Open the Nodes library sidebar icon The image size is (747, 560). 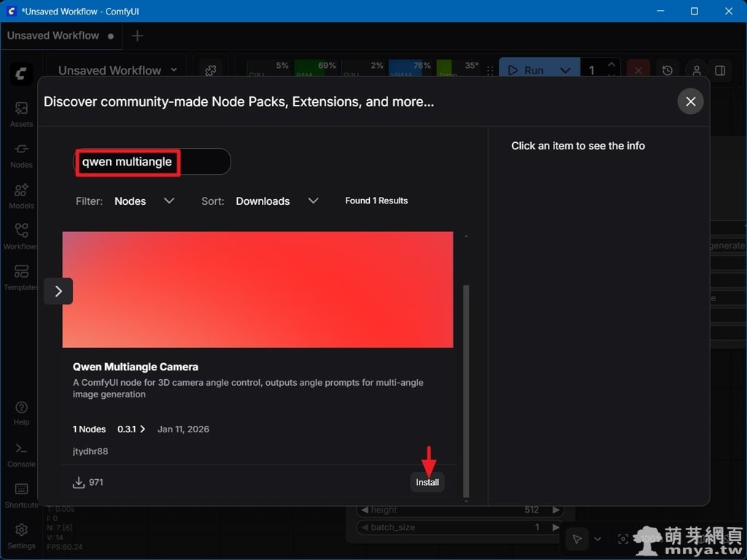[x=21, y=154]
